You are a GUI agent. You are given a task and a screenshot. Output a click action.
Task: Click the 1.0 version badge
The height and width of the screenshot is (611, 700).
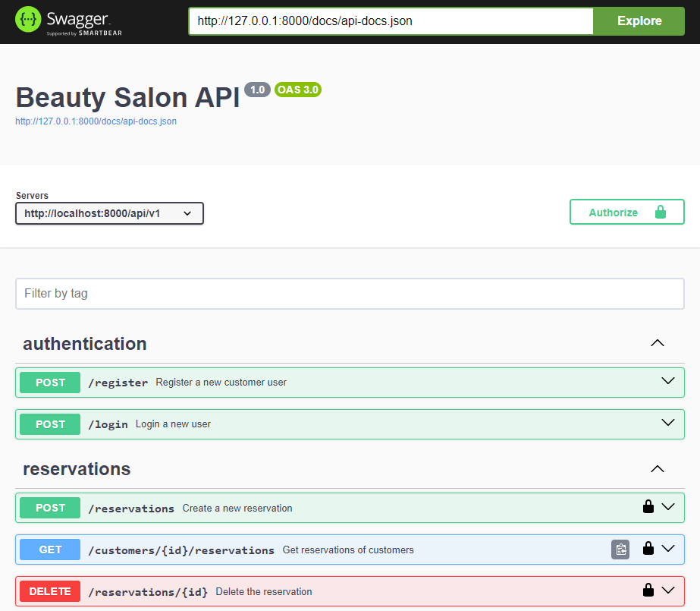tap(257, 89)
